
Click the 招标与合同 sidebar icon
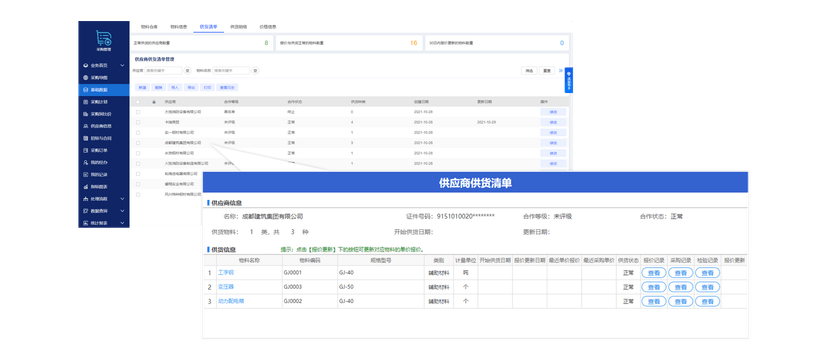86,138
